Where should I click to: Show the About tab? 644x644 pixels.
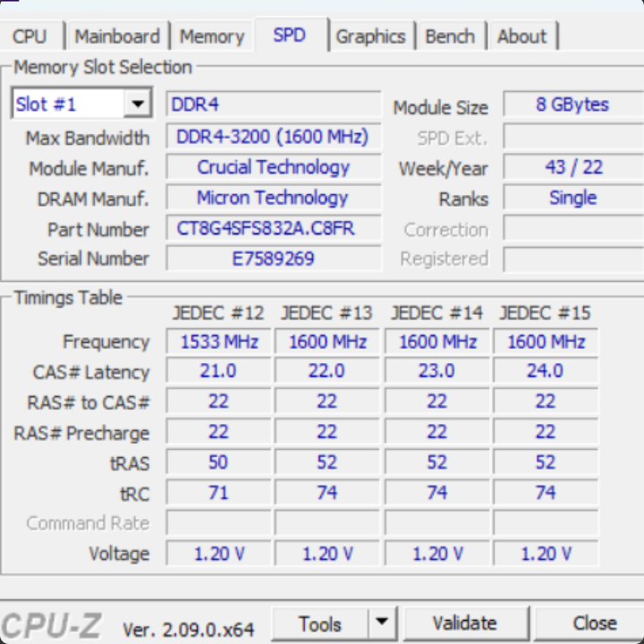click(522, 36)
